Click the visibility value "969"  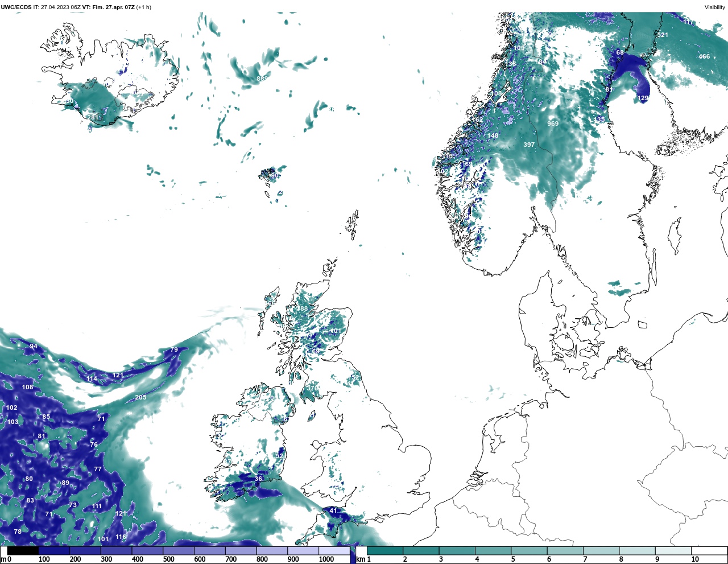coord(553,124)
